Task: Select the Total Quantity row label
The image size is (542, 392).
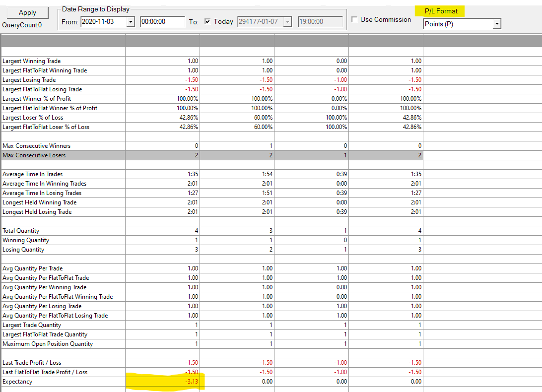Action: [x=21, y=231]
